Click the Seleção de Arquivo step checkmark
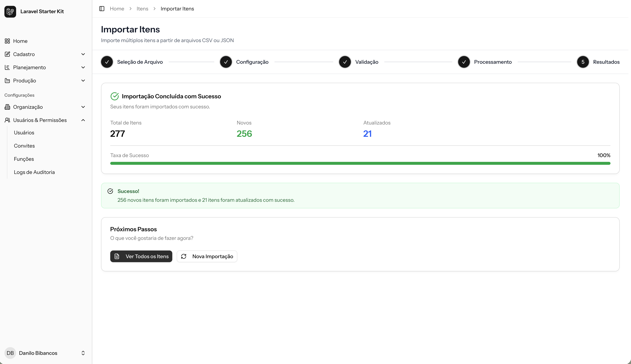 pos(107,62)
